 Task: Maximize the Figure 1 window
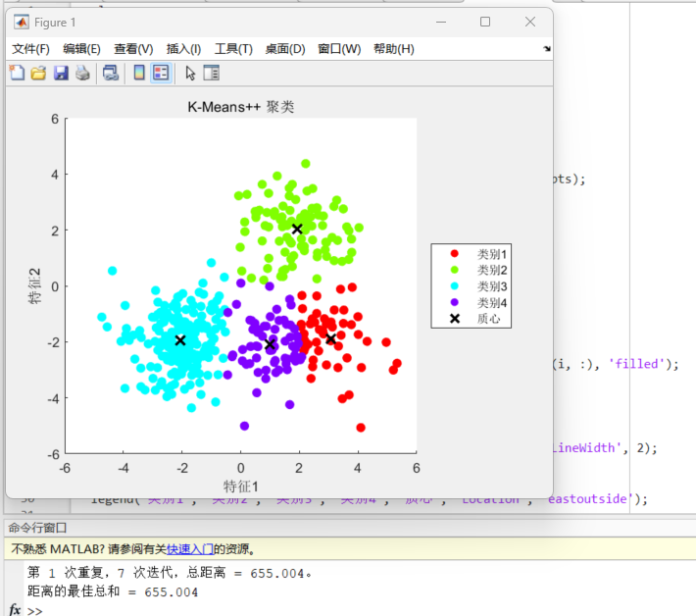[484, 22]
